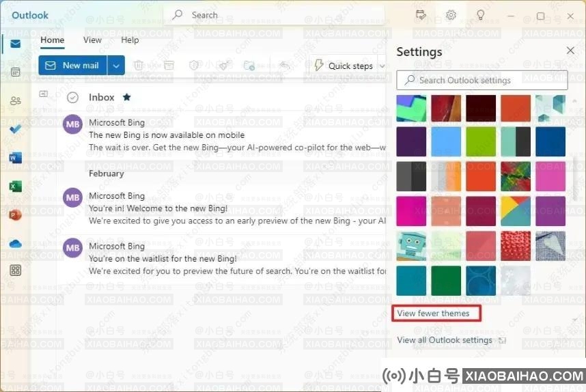Switch to the View tab
The width and height of the screenshot is (586, 392).
click(92, 40)
